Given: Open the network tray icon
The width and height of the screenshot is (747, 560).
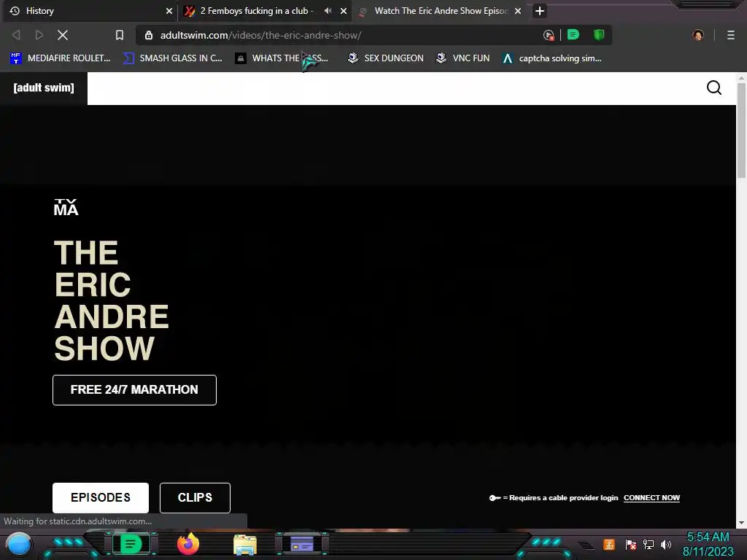Looking at the screenshot, I should tap(649, 544).
